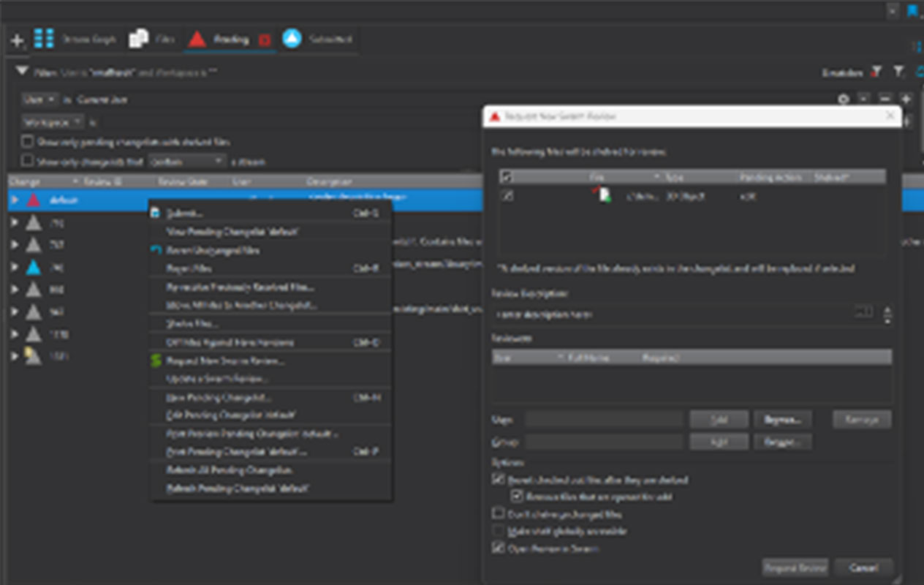Image resolution: width=924 pixels, height=585 pixels.
Task: Click the blue changelist triangle icon in the list
Action: (33, 268)
